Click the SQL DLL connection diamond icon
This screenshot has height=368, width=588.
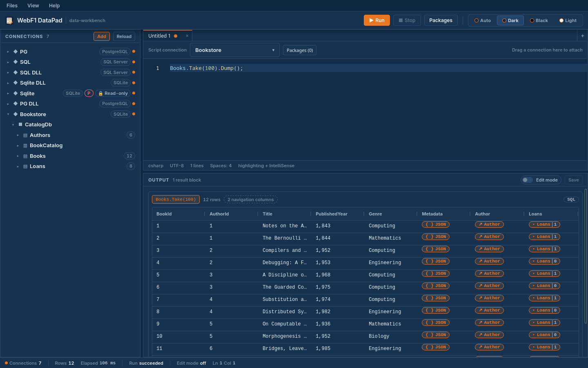[x=16, y=72]
